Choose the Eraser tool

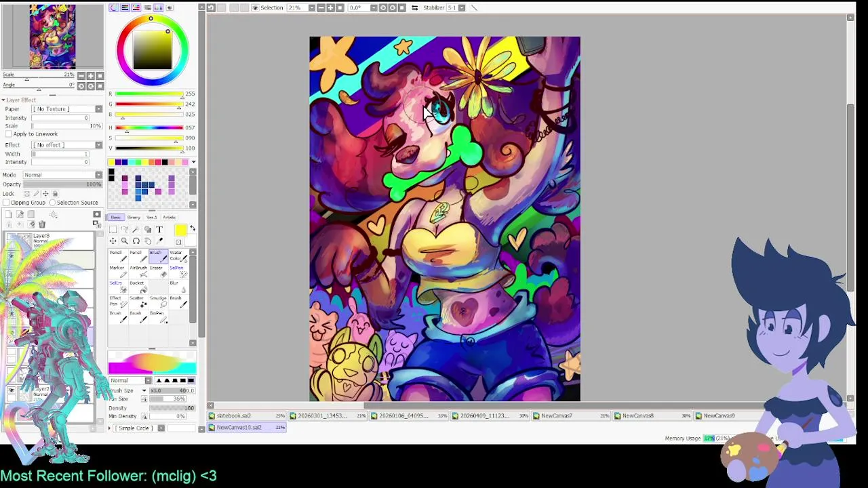coord(158,271)
